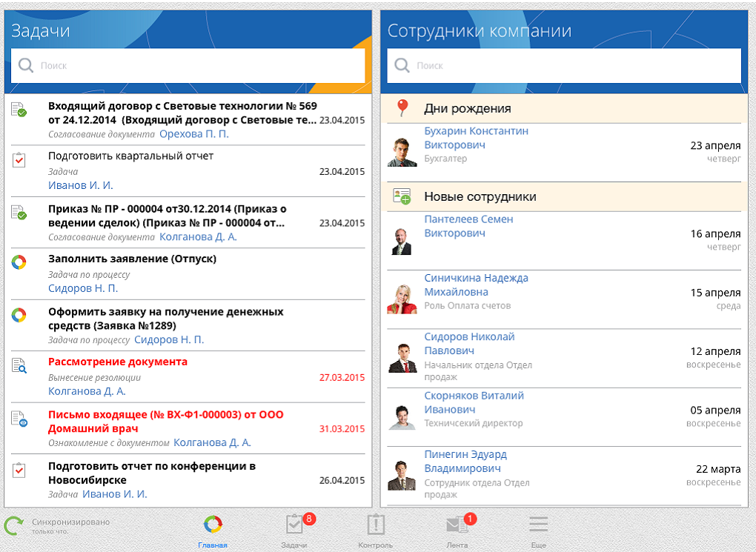Open Бухарин Константин Викторович photo
The image size is (756, 552).
tap(402, 153)
